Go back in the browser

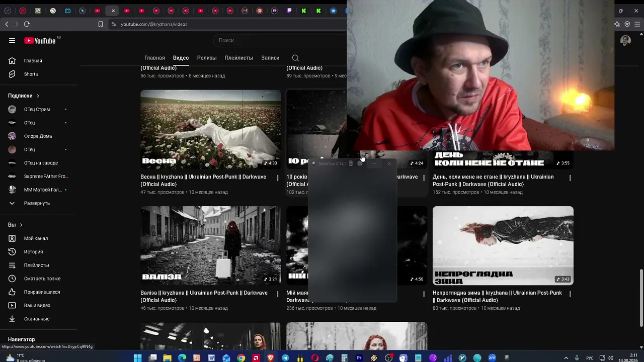click(7, 24)
